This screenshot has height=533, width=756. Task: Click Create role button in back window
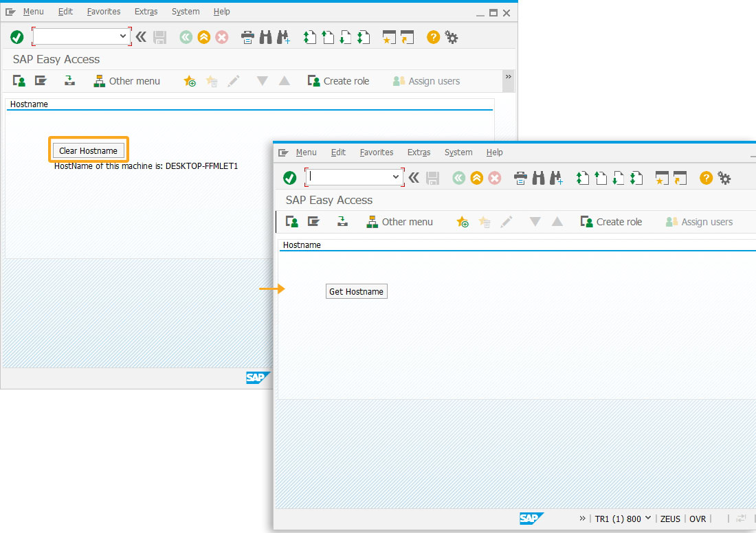338,81
